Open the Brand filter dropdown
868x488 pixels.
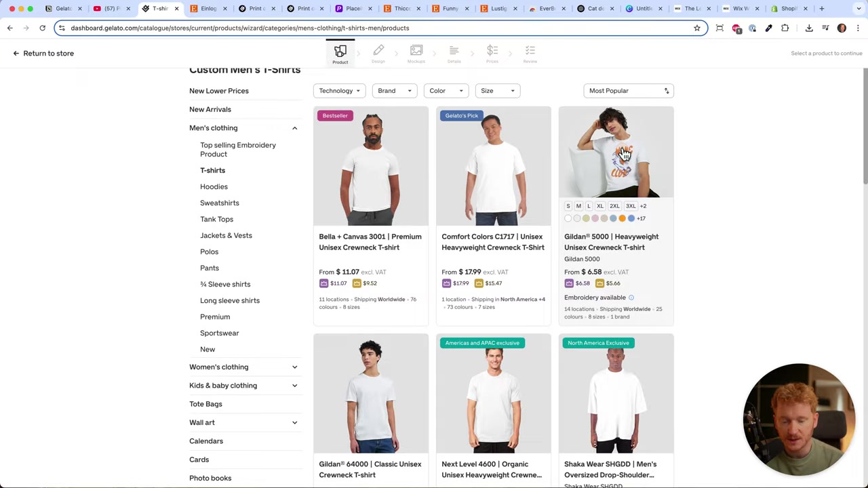(395, 91)
